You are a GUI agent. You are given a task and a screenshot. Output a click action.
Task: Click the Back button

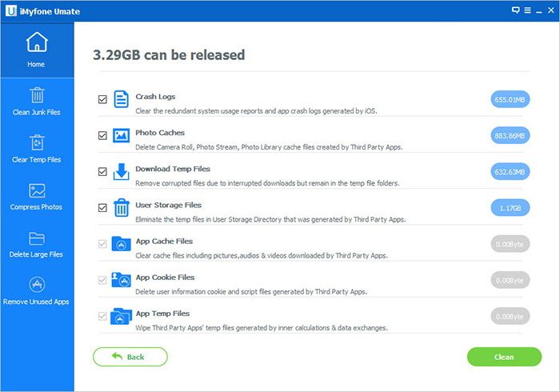(x=130, y=357)
